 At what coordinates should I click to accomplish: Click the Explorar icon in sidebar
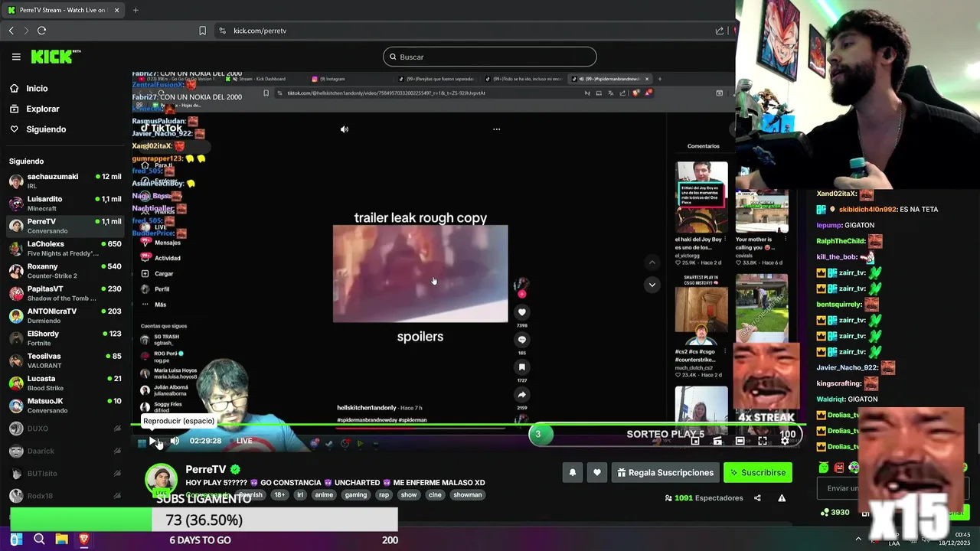[x=15, y=109]
